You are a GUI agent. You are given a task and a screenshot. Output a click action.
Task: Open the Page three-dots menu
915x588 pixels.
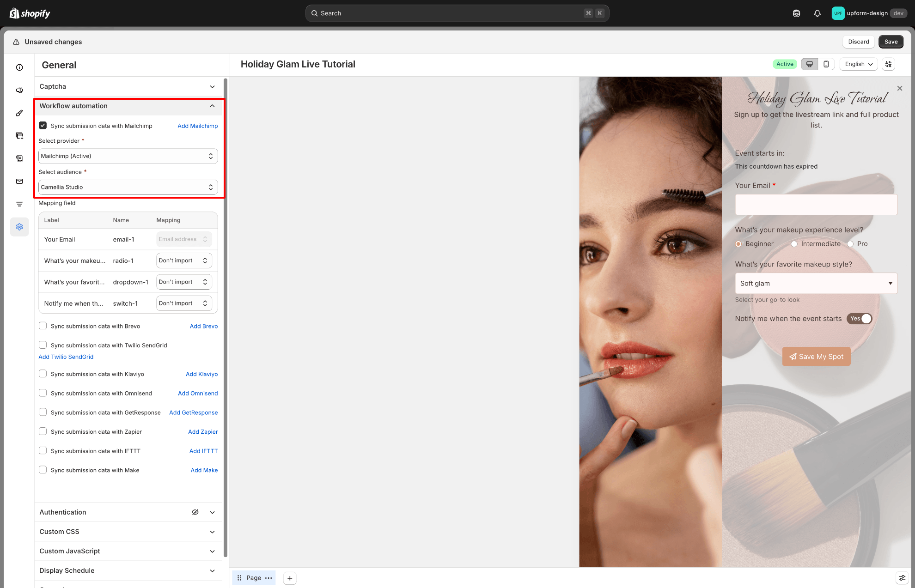[x=268, y=578]
